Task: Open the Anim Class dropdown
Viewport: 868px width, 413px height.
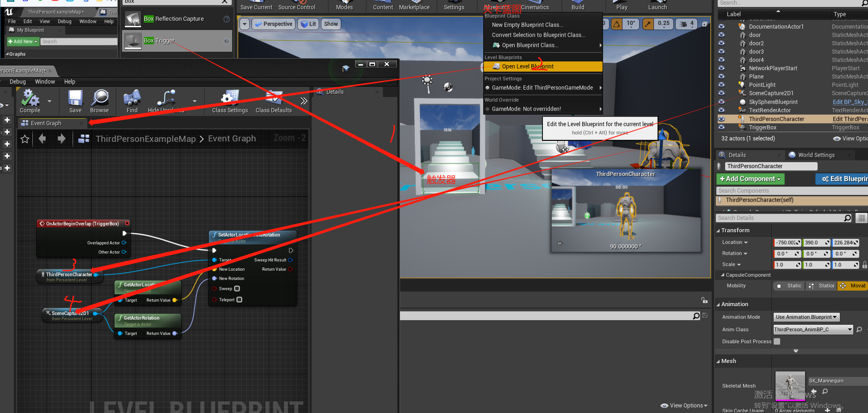Action: [x=813, y=329]
